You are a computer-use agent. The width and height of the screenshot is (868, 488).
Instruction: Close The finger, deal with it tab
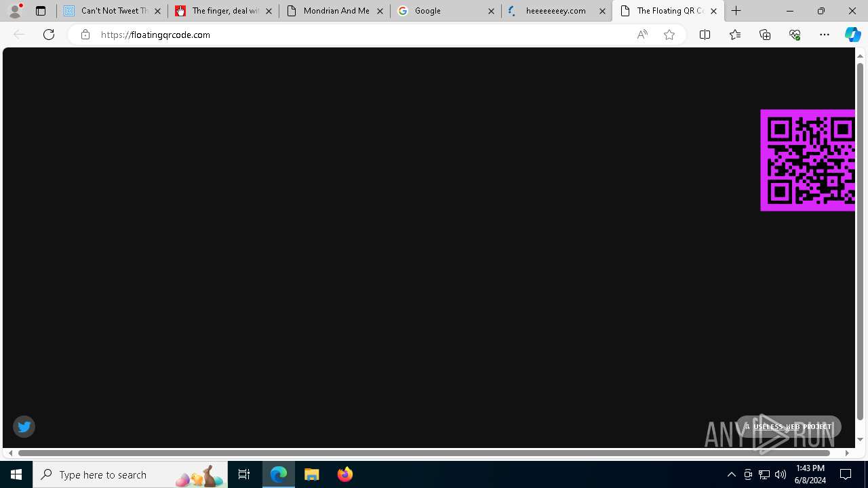(269, 11)
